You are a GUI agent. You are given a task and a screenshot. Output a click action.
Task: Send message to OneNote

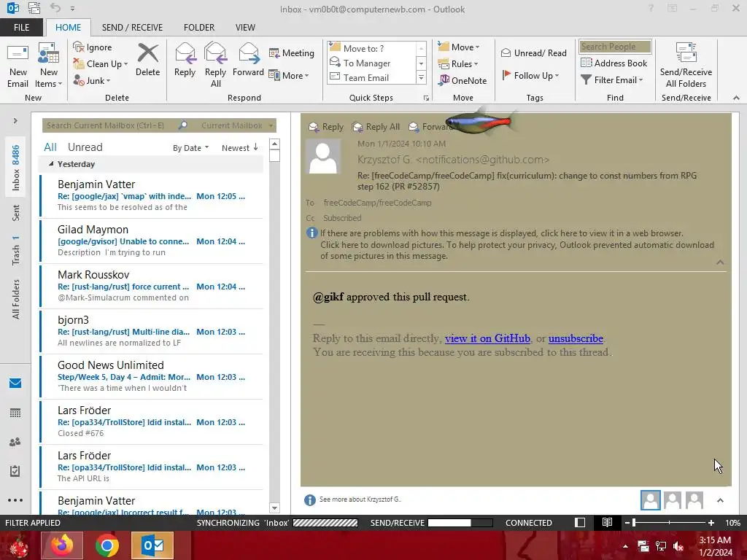[462, 80]
